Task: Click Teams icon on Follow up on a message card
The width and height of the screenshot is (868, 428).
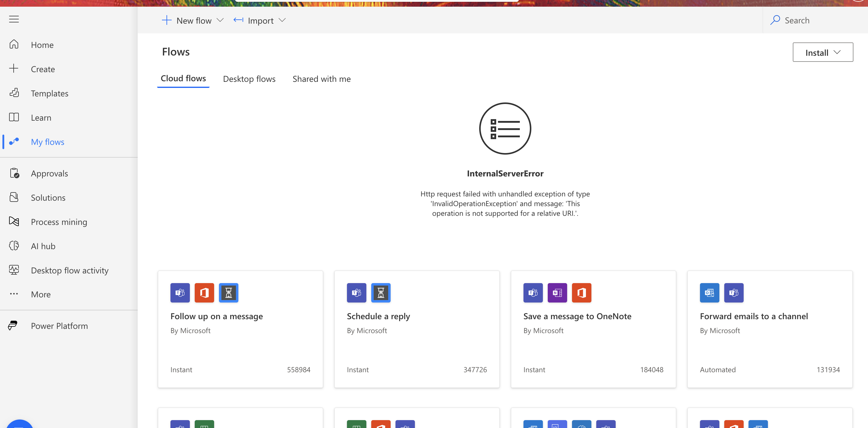Action: click(x=180, y=293)
